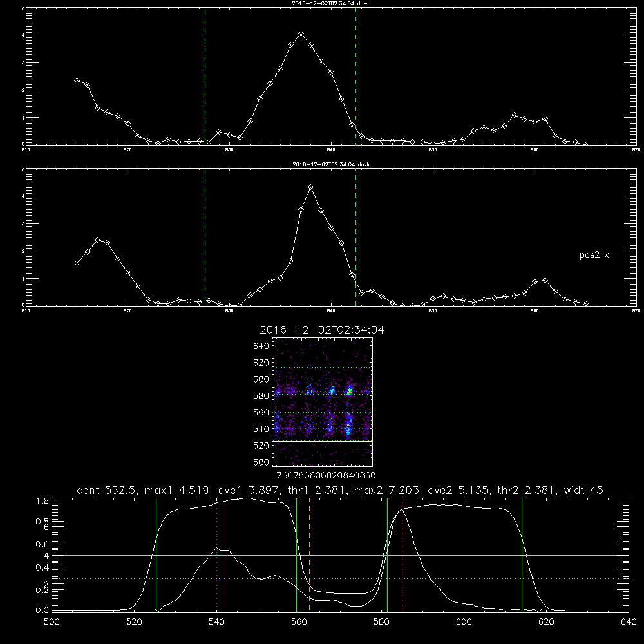The image size is (644, 644).
Task: Click the heatmap y-axis label "520"
Action: coord(261,446)
